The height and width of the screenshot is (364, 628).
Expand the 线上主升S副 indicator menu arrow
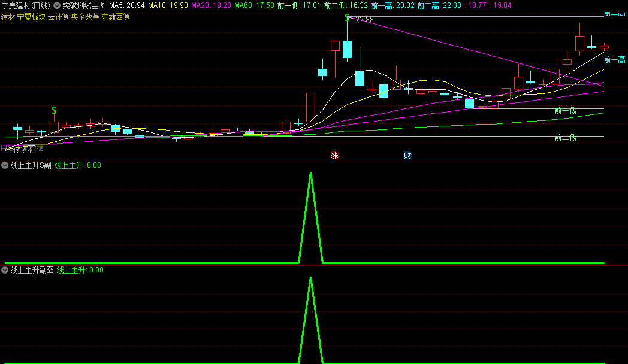coord(5,165)
